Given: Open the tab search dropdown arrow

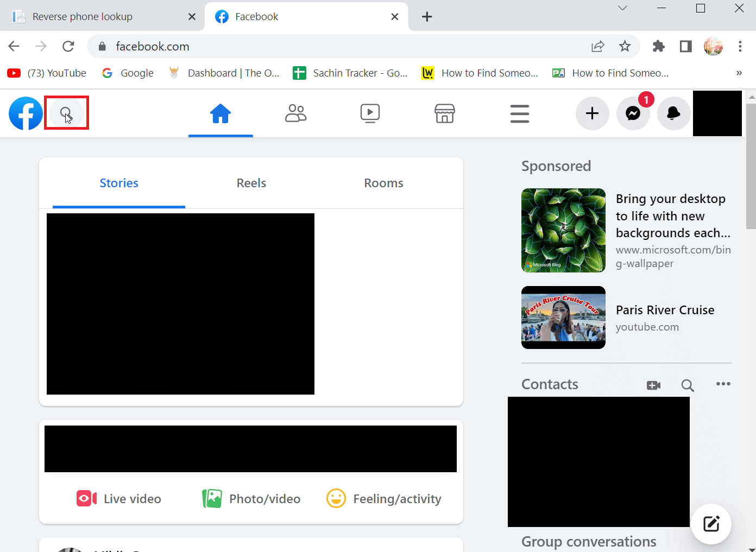Looking at the screenshot, I should [x=623, y=8].
